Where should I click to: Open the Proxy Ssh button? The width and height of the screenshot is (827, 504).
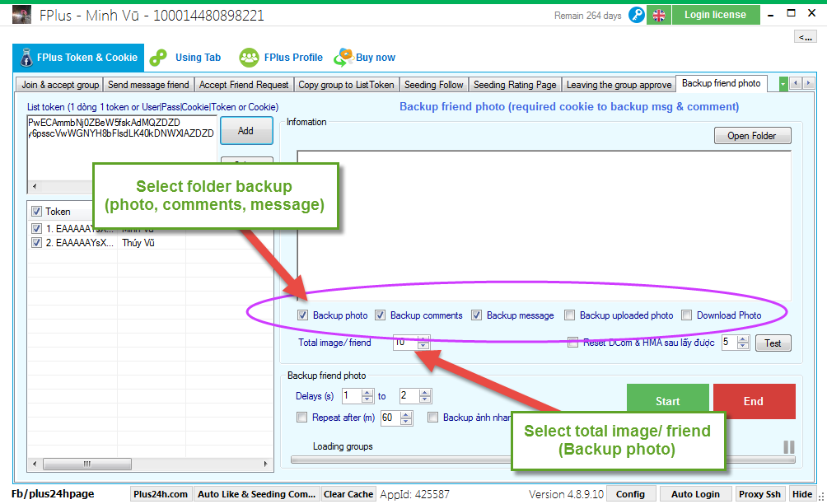759,494
